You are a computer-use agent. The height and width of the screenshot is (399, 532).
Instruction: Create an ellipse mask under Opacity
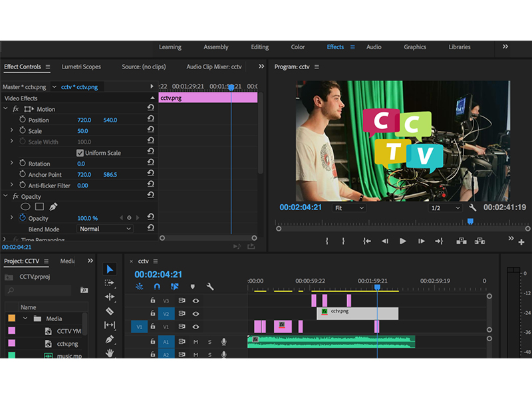(25, 207)
